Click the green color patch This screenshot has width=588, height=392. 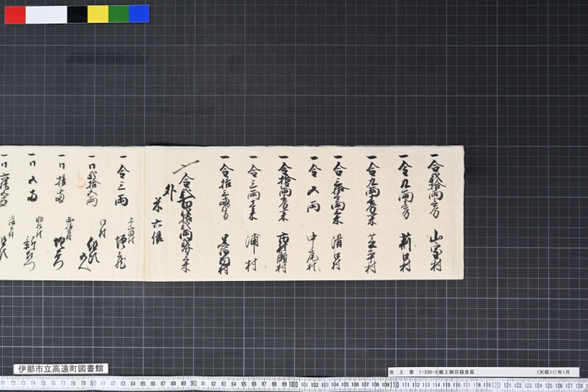point(118,14)
